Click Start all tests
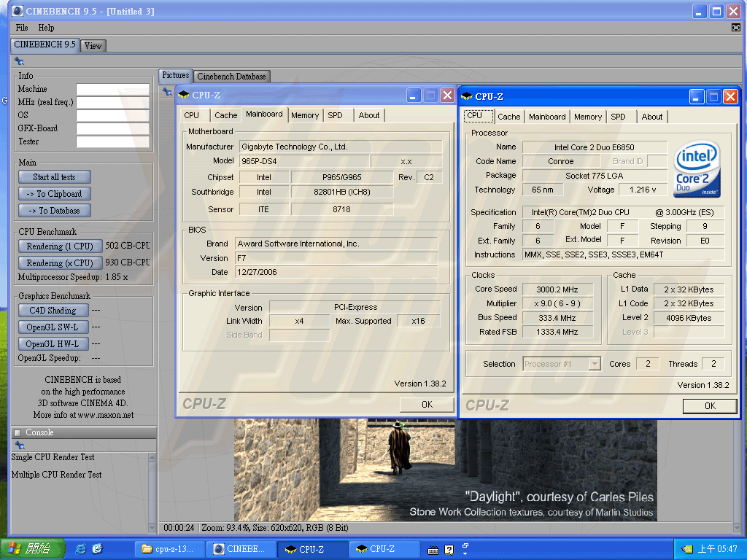The image size is (747, 560). click(x=54, y=177)
